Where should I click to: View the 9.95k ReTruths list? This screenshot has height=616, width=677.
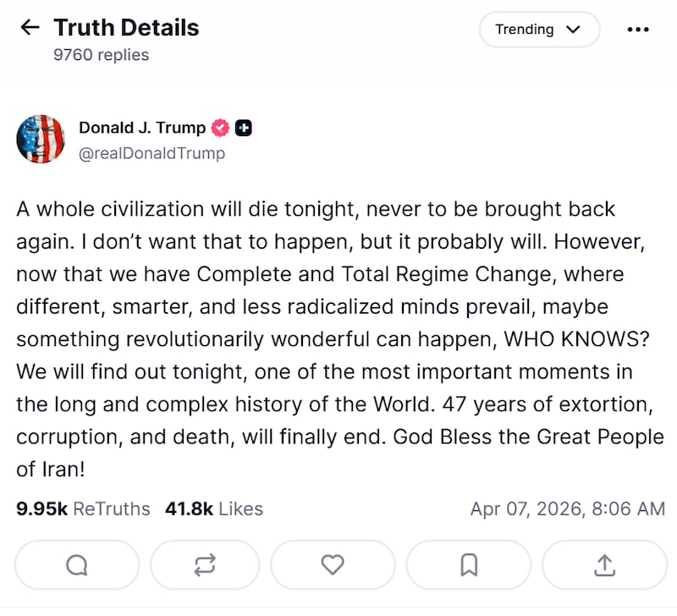click(84, 509)
